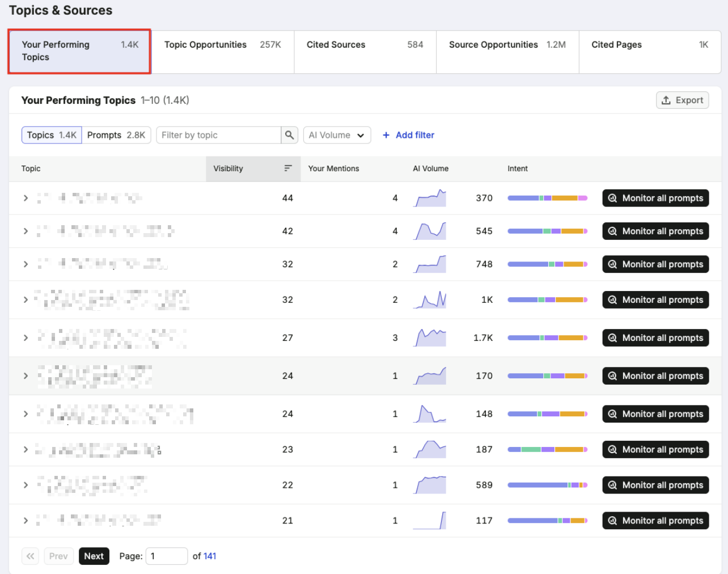Monitor all prompts for 589 volume row

pos(655,485)
